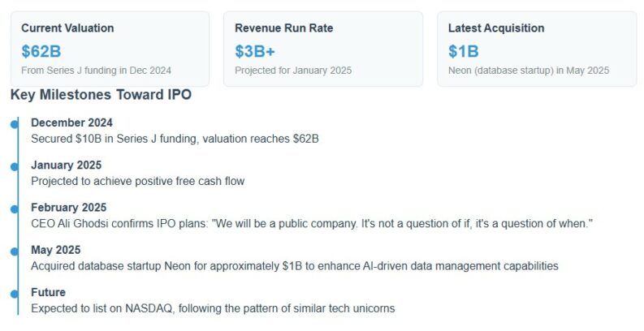Click the $62B valuation figure
The image size is (644, 331).
[41, 51]
